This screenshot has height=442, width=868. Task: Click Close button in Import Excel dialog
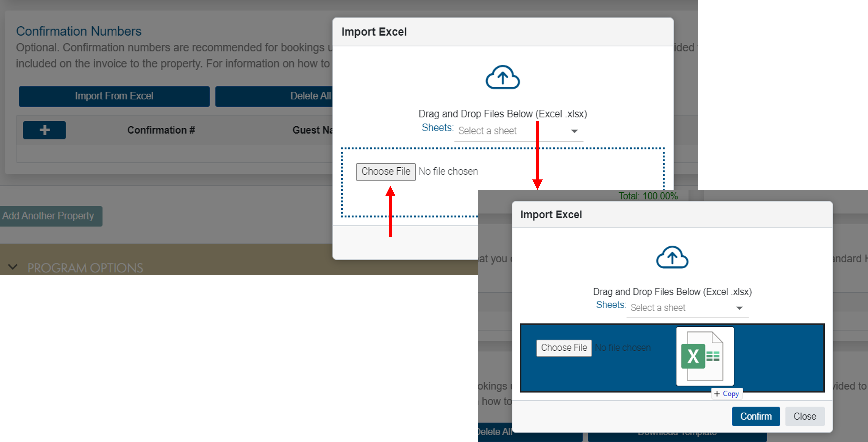[x=805, y=416]
